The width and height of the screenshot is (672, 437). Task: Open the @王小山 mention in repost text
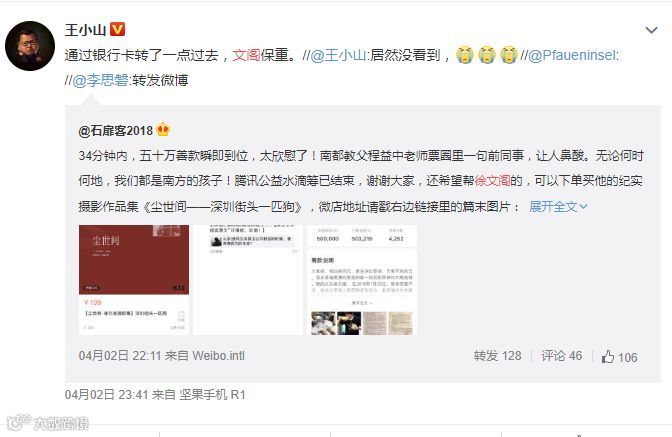tap(338, 55)
